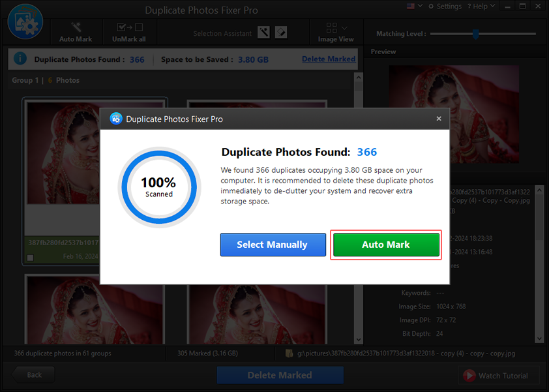The width and height of the screenshot is (549, 392).
Task: Click the UnMark all toolbar icon
Action: point(130,27)
